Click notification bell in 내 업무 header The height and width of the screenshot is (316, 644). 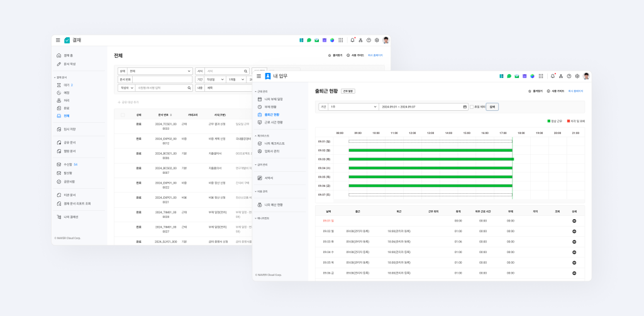point(553,76)
